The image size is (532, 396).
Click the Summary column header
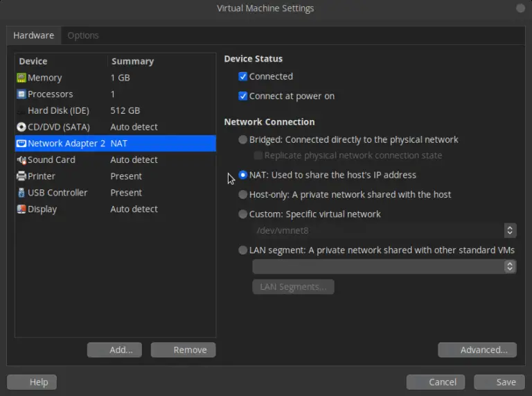click(133, 62)
